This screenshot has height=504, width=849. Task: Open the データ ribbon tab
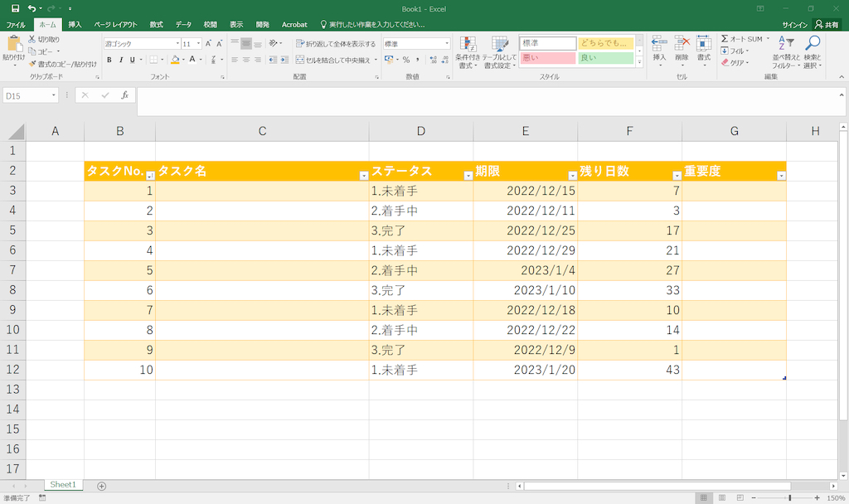pos(183,25)
